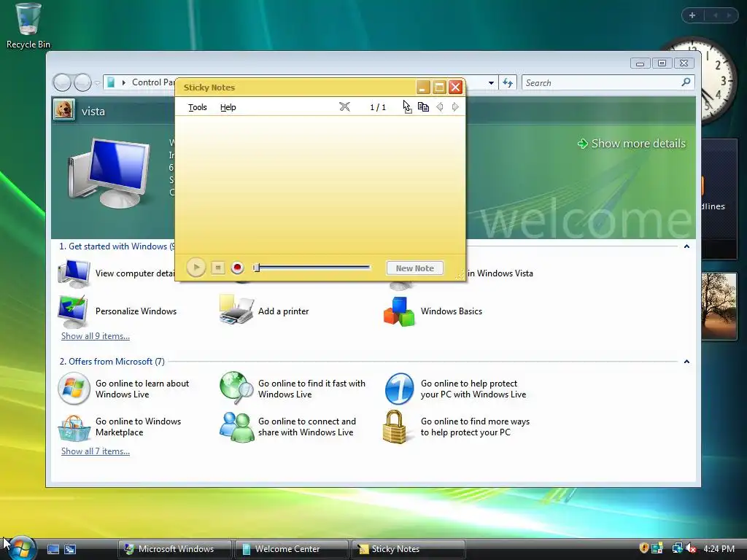Open Go online to connect and share
Image resolution: width=747 pixels, height=560 pixels.
pos(287,427)
